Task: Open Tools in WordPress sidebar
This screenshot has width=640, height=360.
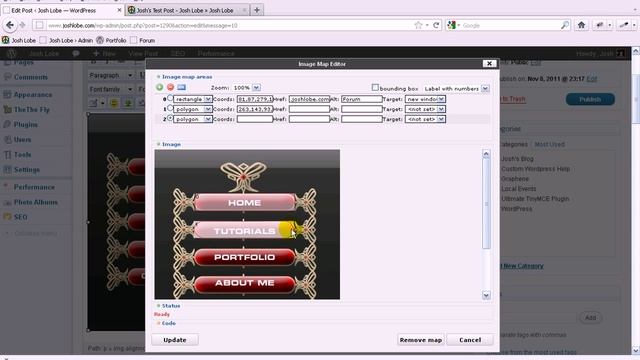Action: 22,155
